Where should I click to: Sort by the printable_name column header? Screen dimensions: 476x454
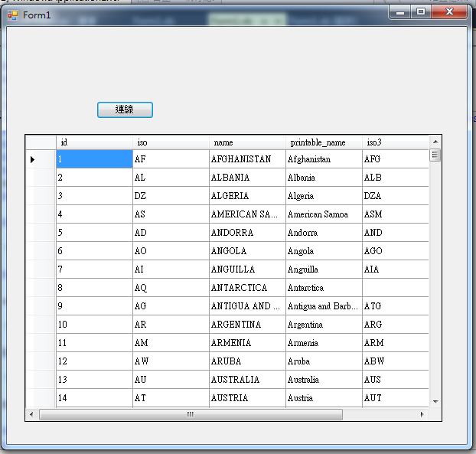[x=324, y=142]
